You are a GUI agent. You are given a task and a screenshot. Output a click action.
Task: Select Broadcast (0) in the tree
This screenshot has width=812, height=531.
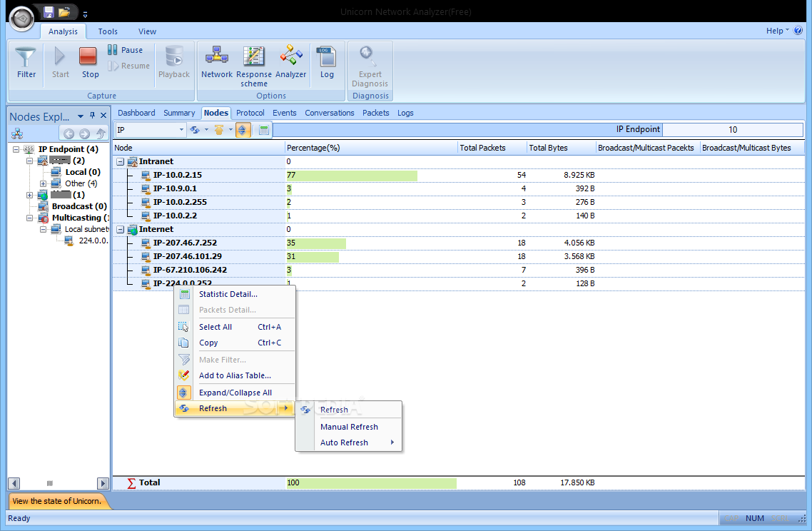click(x=79, y=206)
